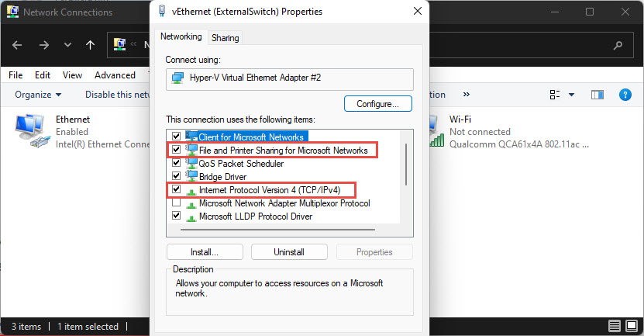
Task: Uncheck File and Printer Sharing checkbox
Action: click(176, 150)
